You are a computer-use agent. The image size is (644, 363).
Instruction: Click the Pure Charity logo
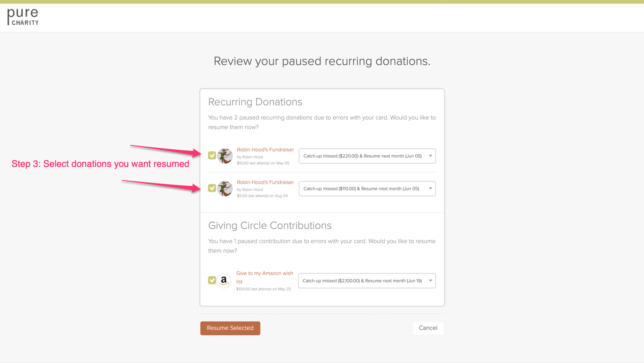tap(23, 17)
